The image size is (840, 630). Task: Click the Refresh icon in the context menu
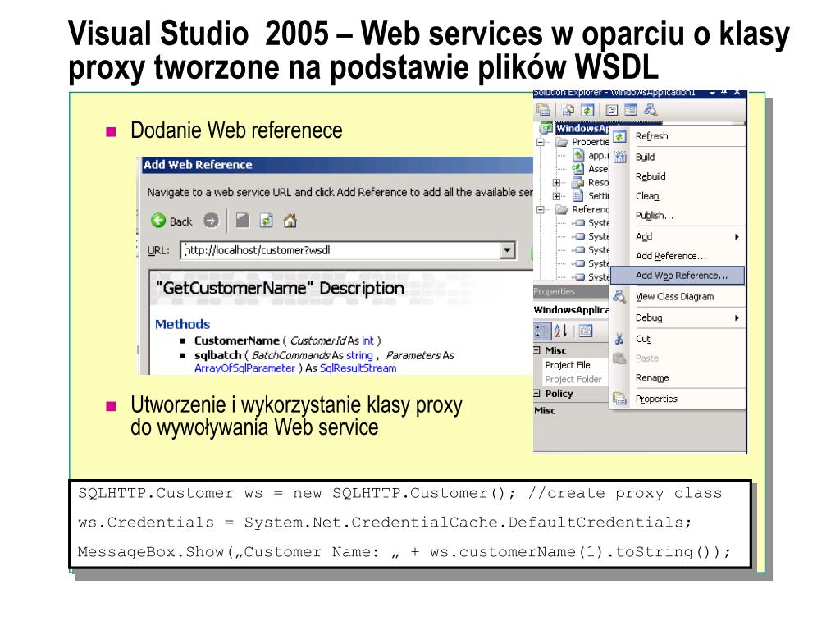tap(619, 137)
